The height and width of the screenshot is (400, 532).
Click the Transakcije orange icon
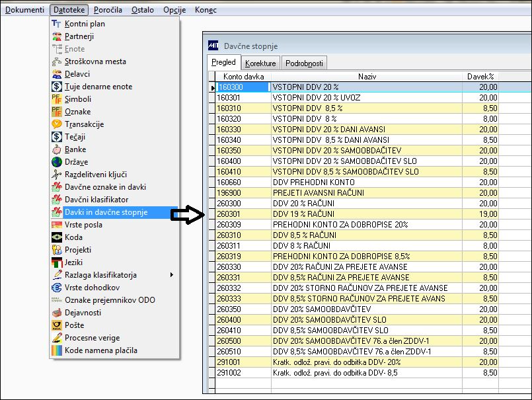point(56,124)
